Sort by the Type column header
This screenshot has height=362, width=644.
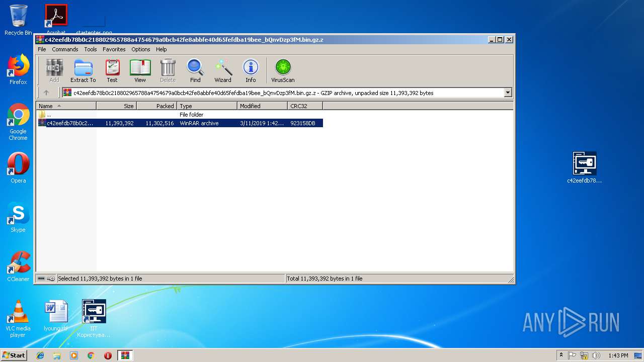pyautogui.click(x=207, y=106)
